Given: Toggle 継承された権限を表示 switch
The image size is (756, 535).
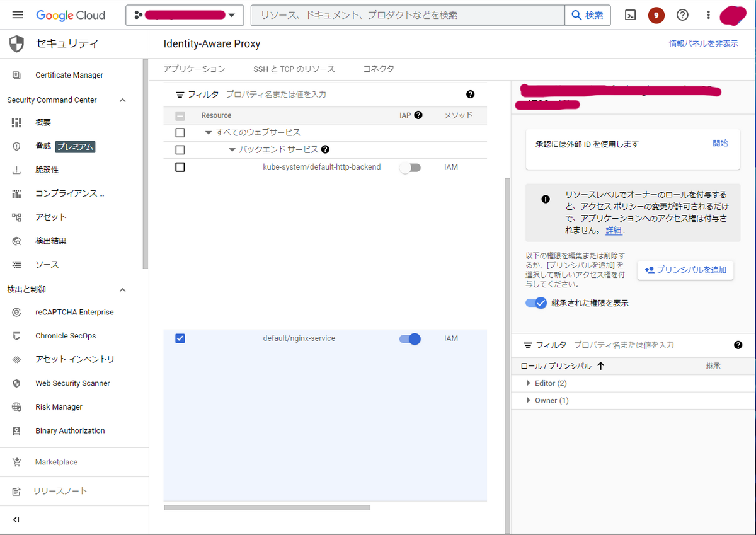Looking at the screenshot, I should (536, 303).
